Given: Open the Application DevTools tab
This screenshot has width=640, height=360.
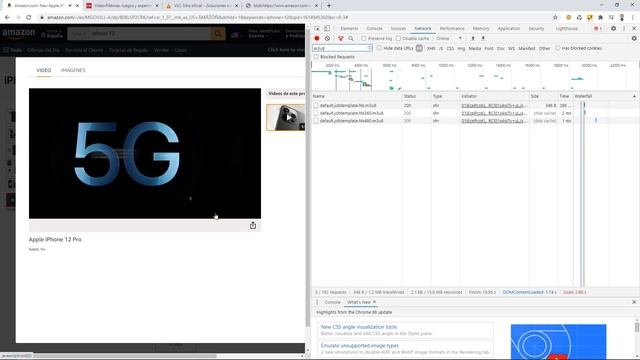Looking at the screenshot, I should pos(509,29).
